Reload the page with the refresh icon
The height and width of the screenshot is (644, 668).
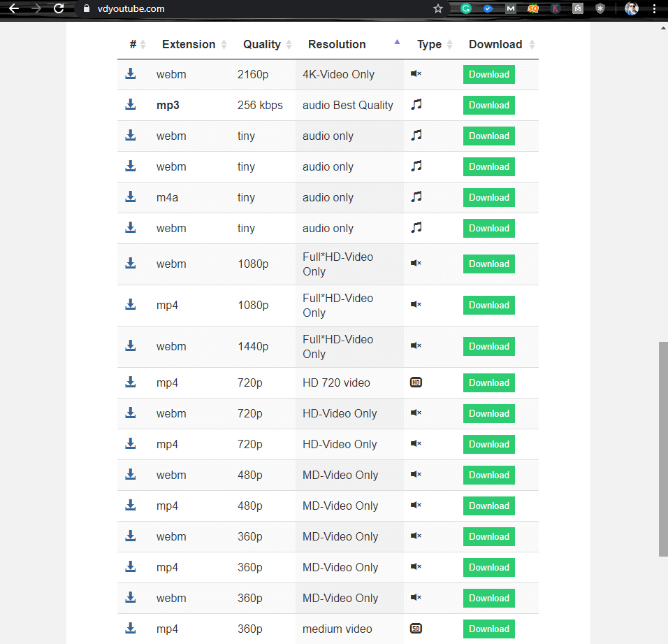[59, 9]
